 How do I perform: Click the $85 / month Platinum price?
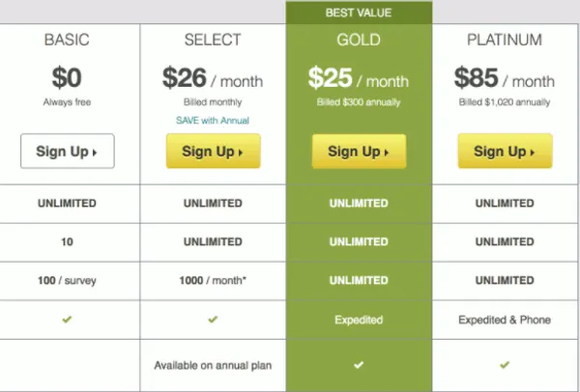(505, 78)
